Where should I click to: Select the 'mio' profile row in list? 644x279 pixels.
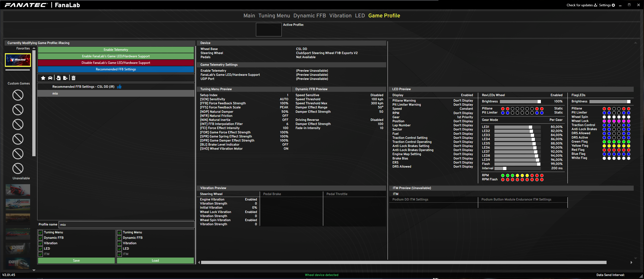(x=116, y=93)
